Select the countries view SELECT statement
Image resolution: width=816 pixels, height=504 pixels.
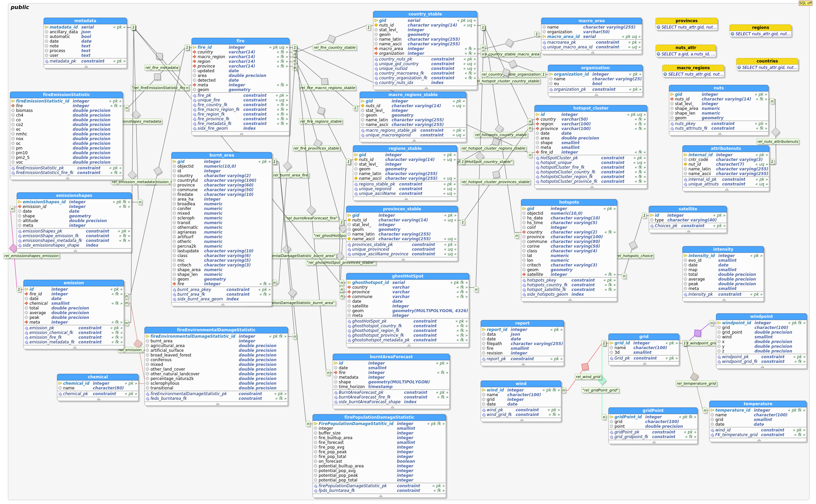tap(767, 68)
